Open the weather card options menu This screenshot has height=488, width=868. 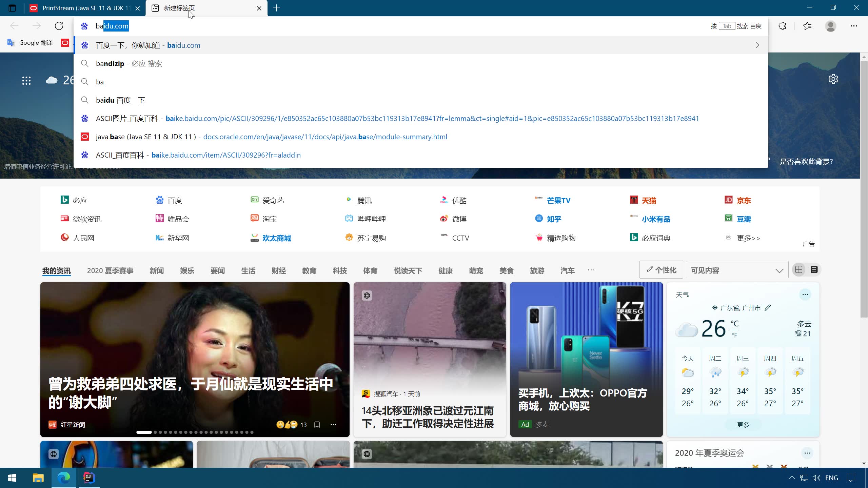805,294
